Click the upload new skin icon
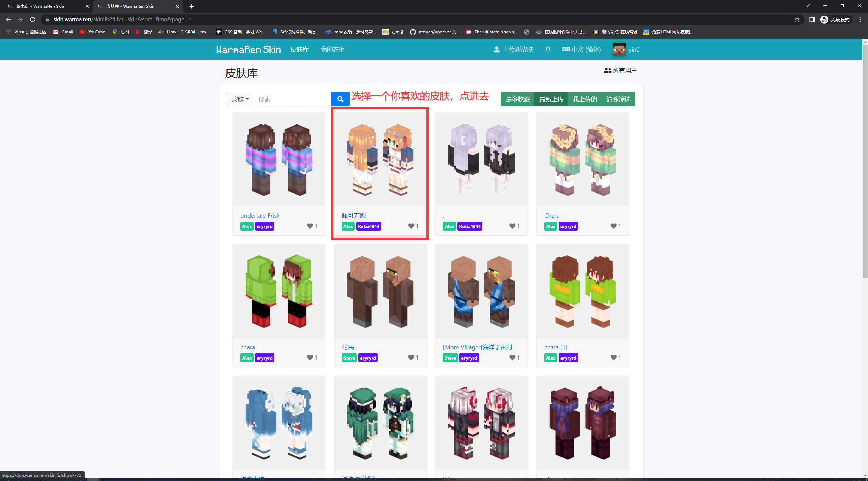868x481 pixels. pyautogui.click(x=496, y=50)
